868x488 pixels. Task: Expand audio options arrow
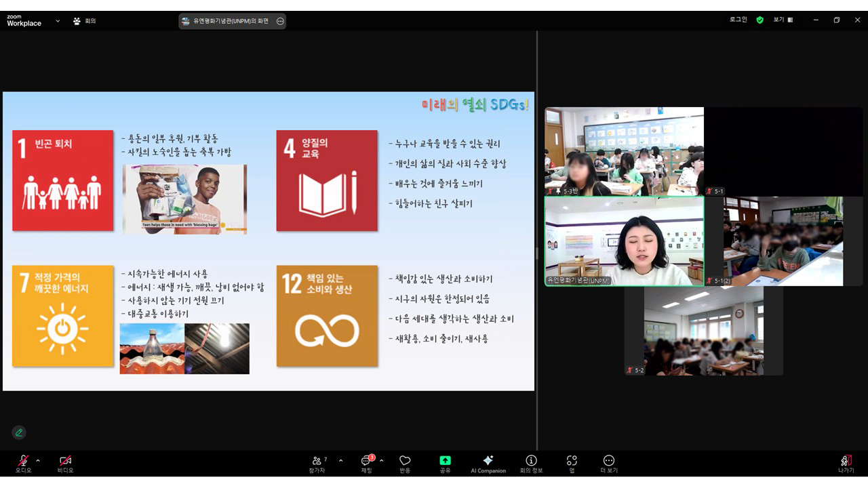pyautogui.click(x=38, y=461)
